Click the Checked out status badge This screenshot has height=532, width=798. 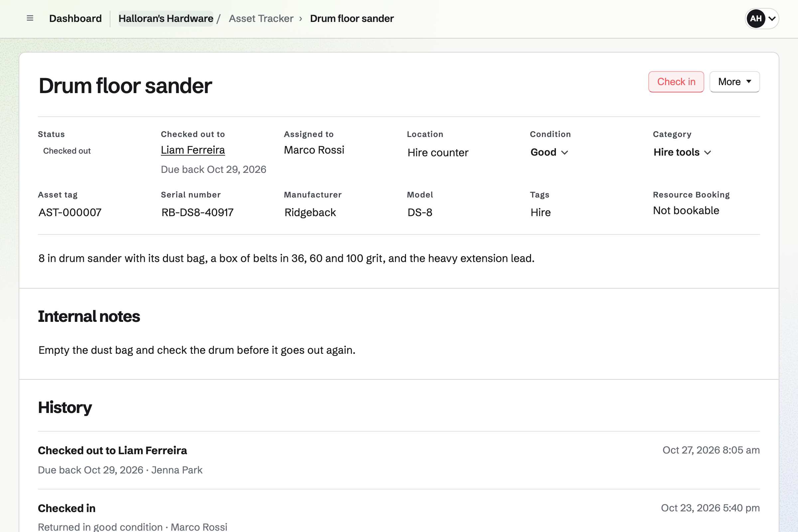[67, 151]
